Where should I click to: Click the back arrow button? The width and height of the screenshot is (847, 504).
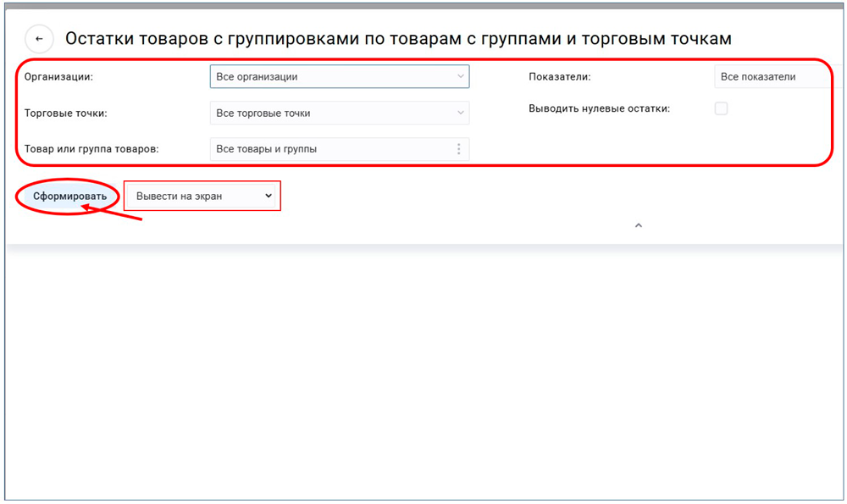39,39
